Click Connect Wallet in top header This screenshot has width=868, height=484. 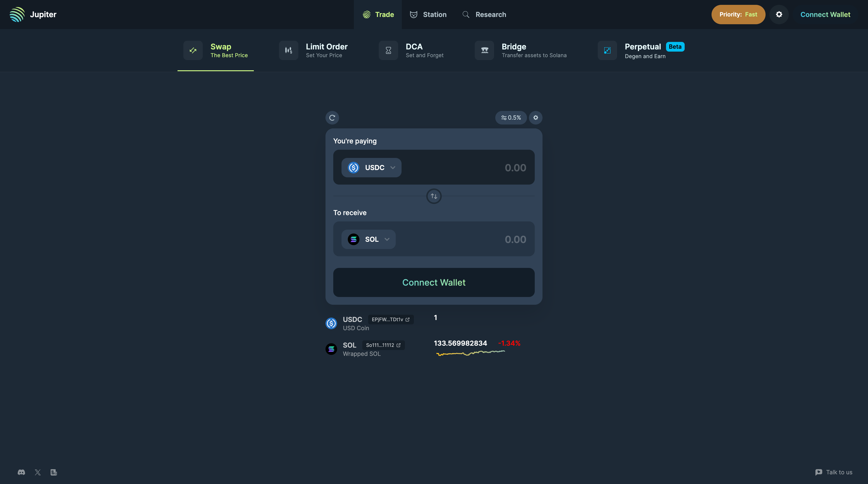point(825,15)
